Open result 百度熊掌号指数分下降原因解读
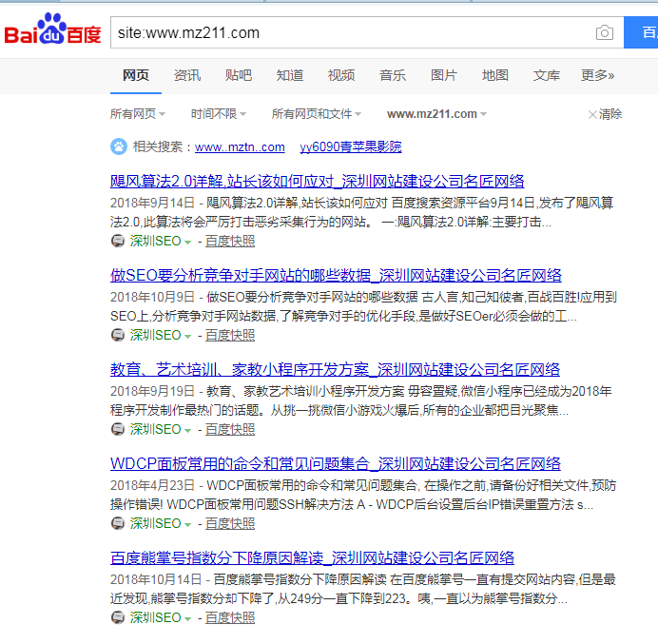Viewport: 658px width, 644px height. (312, 557)
